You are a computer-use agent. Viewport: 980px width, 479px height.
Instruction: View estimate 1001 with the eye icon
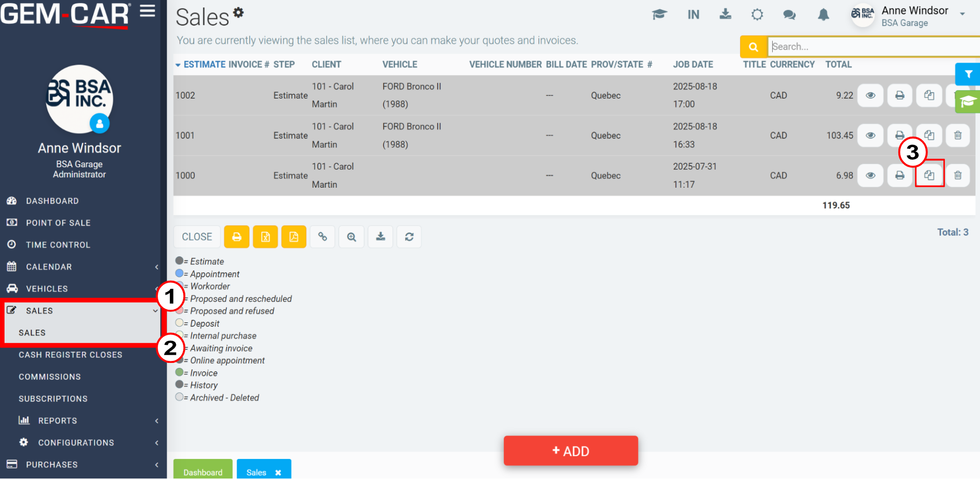pyautogui.click(x=870, y=135)
